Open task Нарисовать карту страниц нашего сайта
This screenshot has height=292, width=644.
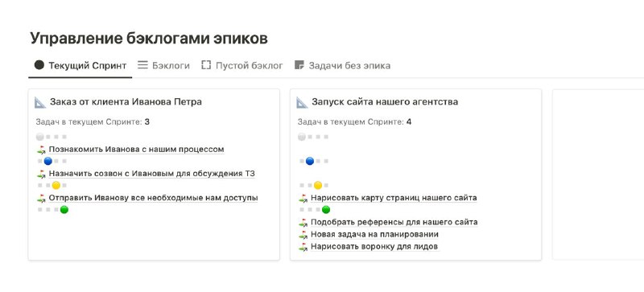[x=394, y=198]
